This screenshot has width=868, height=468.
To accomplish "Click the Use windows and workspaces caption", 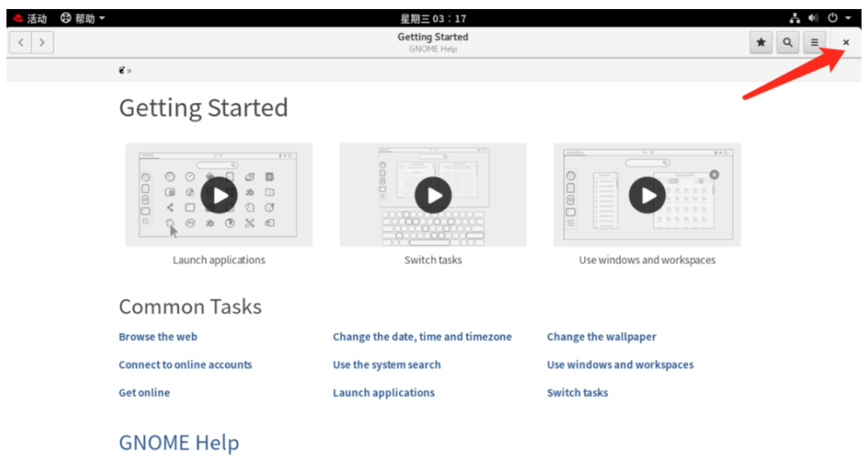I will 647,260.
